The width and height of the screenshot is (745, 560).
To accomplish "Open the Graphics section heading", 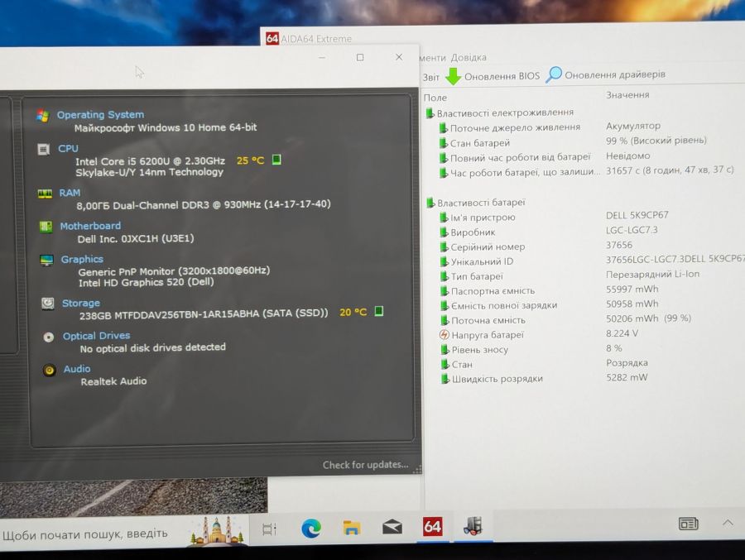I will (82, 259).
